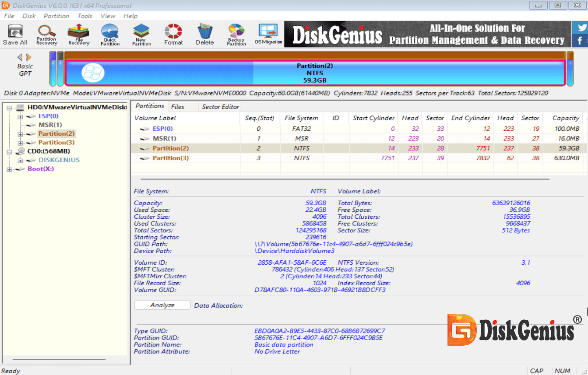Sort by the File System column header
This screenshot has height=375, width=588.
301,118
